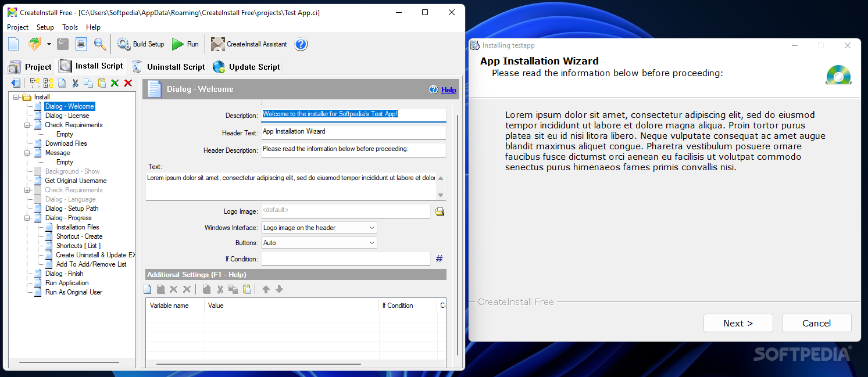Click Build Setup in the toolbar

click(141, 44)
